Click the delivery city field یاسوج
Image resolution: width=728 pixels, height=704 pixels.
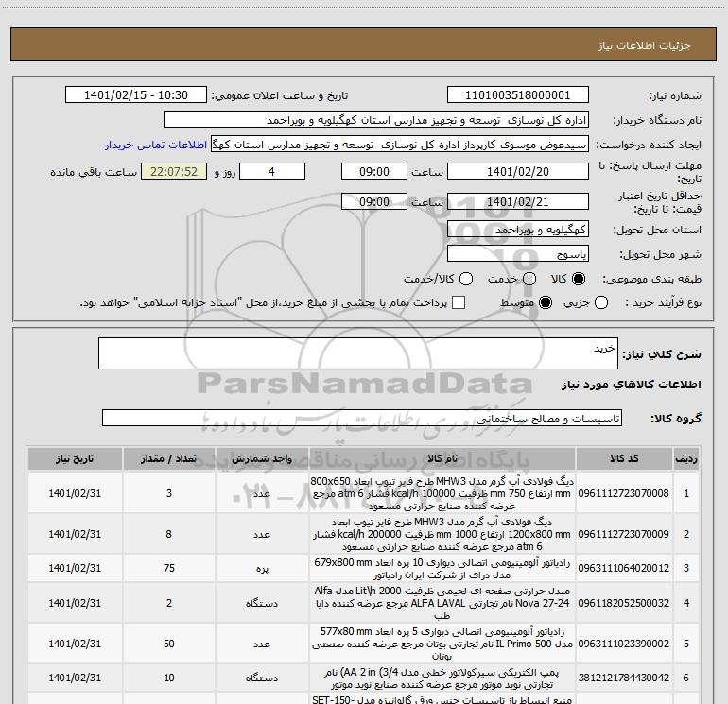pyautogui.click(x=518, y=254)
